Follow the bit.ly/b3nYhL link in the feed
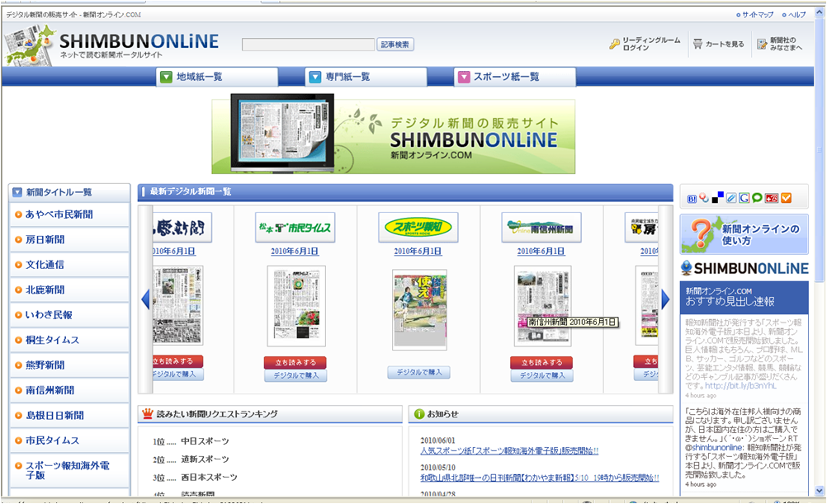 (740, 386)
